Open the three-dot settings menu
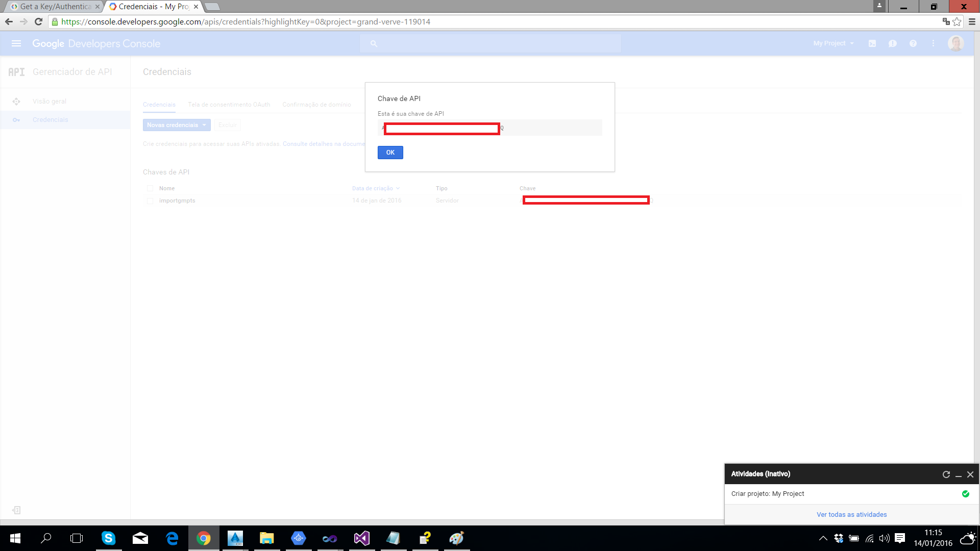 tap(933, 43)
